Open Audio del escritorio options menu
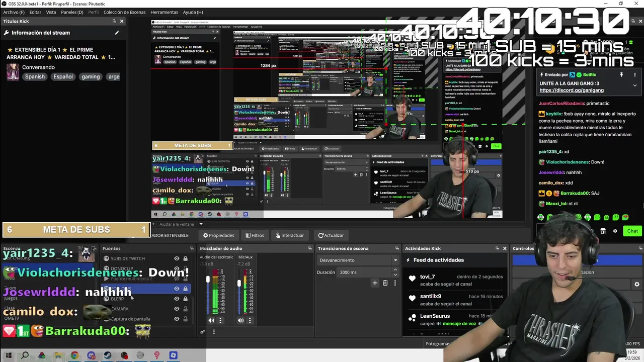Viewport: 644px width, 362px height. [220, 320]
